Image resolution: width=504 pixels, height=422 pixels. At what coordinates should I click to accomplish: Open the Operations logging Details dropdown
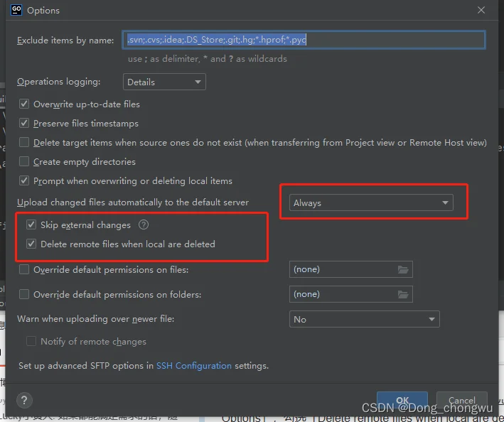point(164,82)
